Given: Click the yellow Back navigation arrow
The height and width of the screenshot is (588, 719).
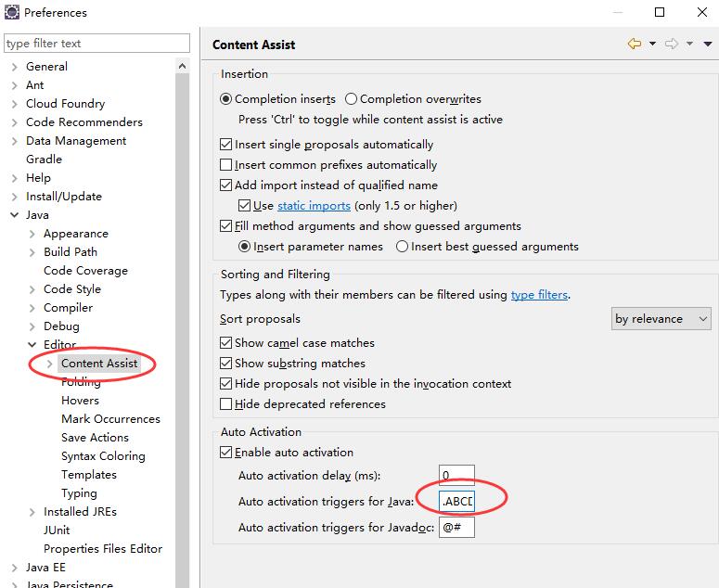Looking at the screenshot, I should pyautogui.click(x=635, y=44).
